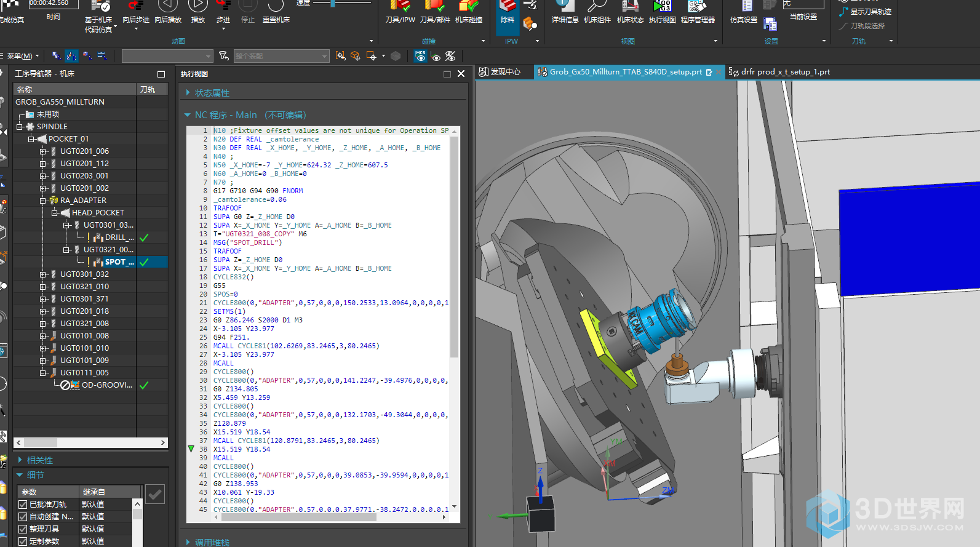
Task: Close the Grob_Gx50 setup tab
Action: pyautogui.click(x=718, y=72)
